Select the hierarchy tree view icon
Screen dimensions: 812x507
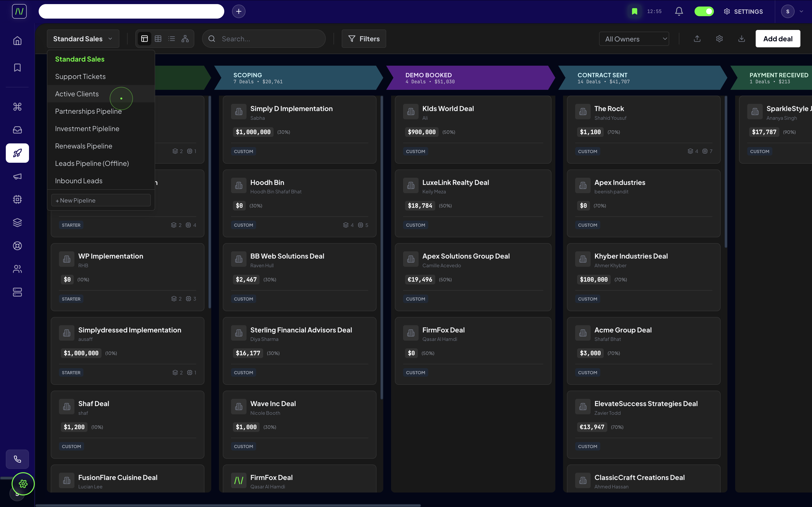pos(185,39)
